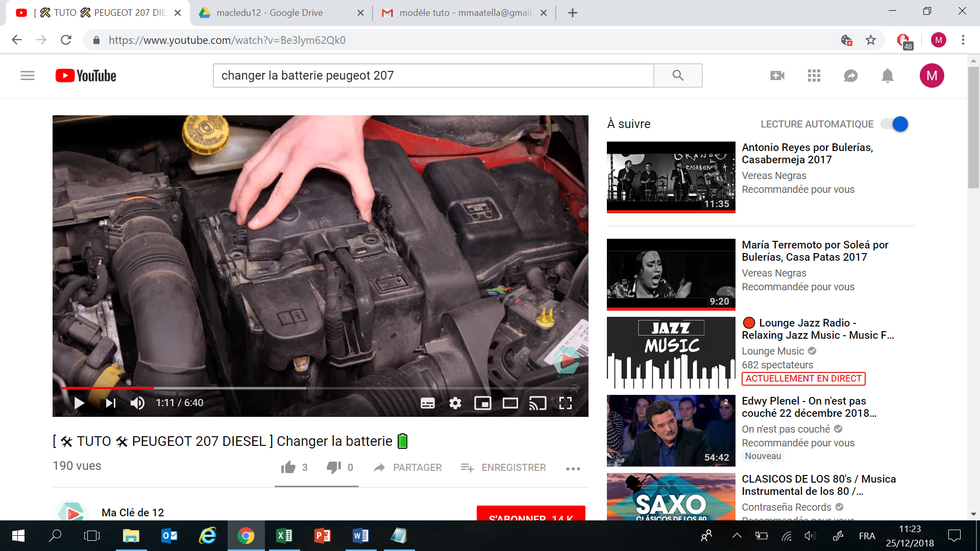Select the TUTO PEUGEOT 207 YouTube tab

point(97,13)
